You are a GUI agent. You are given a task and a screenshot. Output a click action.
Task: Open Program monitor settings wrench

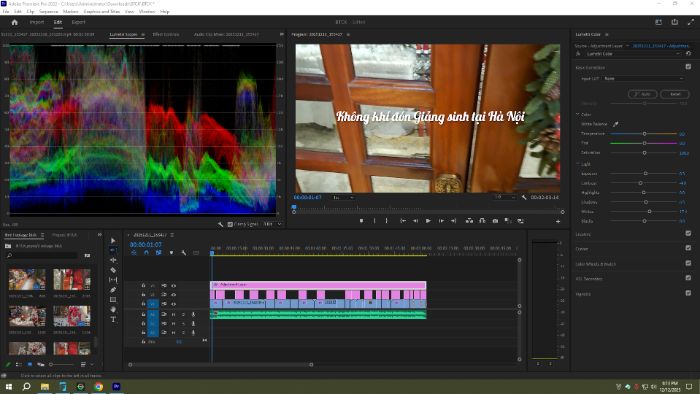524,197
